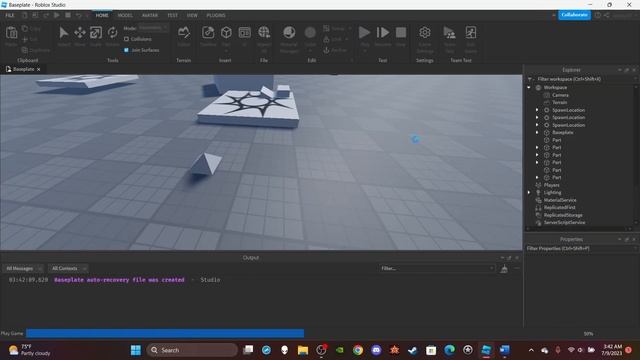Open the All Messages dropdown
Screen dimensions: 640x360
tap(22, 269)
